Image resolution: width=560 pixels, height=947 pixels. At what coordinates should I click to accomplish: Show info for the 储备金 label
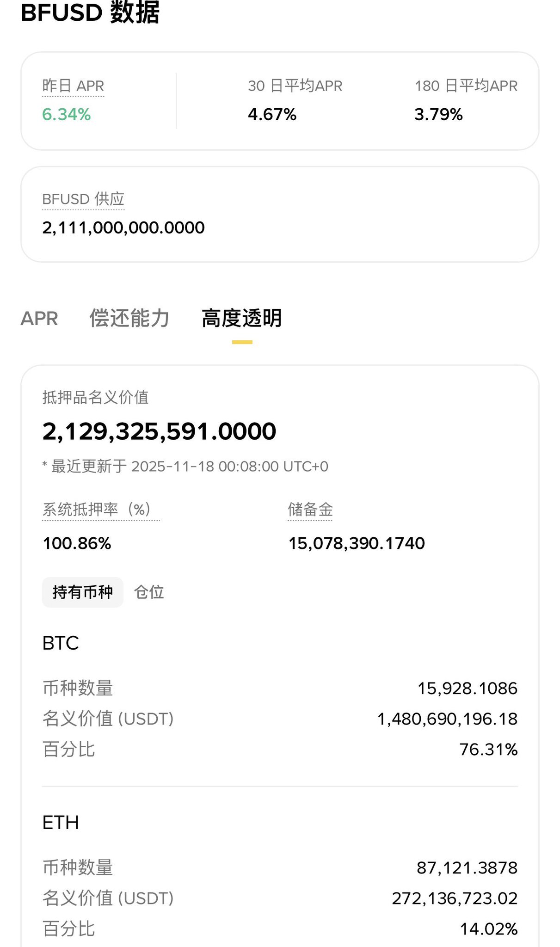(x=310, y=510)
